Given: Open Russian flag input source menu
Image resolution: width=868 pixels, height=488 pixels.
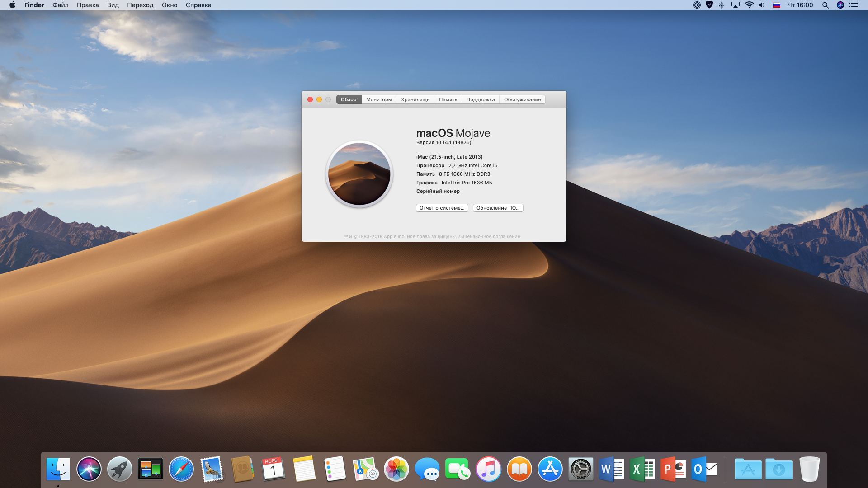Looking at the screenshot, I should point(777,5).
